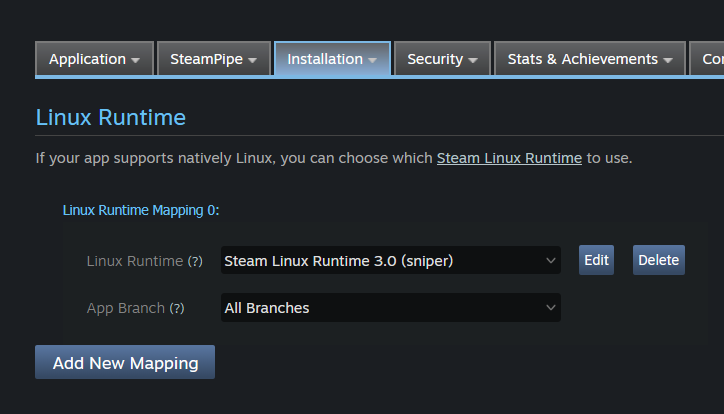724x414 pixels.
Task: Click the Linux Runtime Mapping 0 label
Action: (140, 210)
